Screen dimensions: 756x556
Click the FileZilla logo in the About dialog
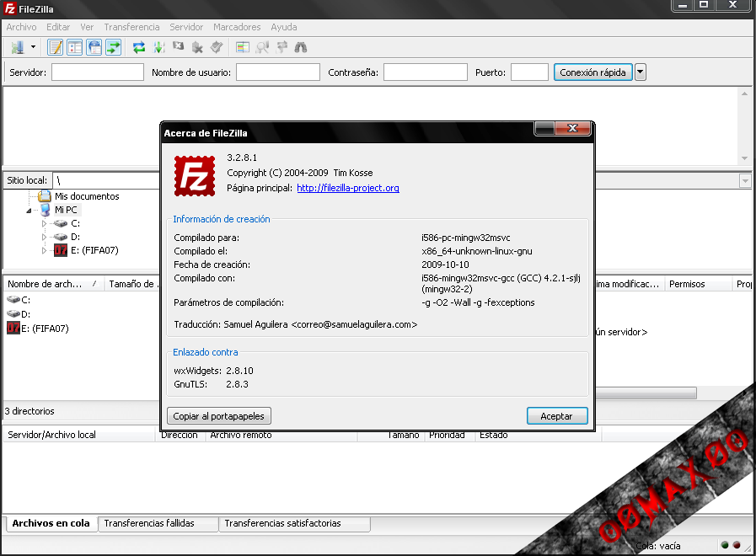pos(195,176)
